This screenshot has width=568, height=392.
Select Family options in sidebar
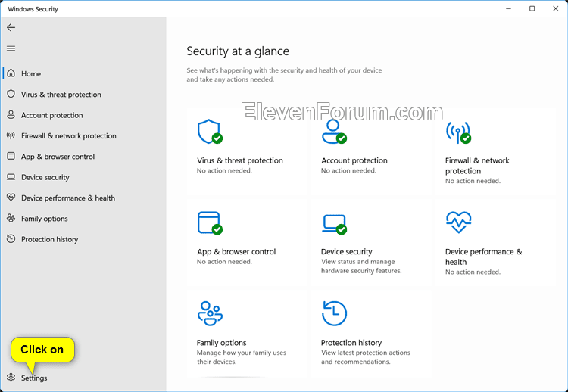click(83, 218)
